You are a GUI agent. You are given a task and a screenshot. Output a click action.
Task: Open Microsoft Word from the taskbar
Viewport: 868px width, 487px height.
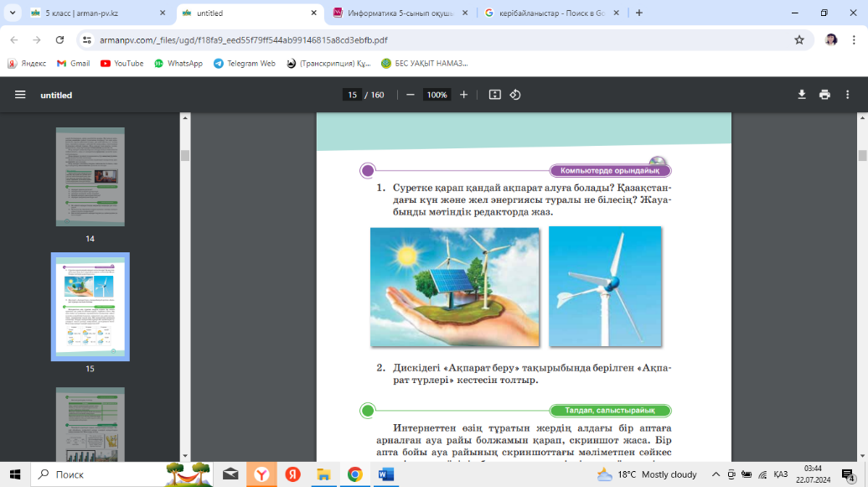[x=386, y=474]
